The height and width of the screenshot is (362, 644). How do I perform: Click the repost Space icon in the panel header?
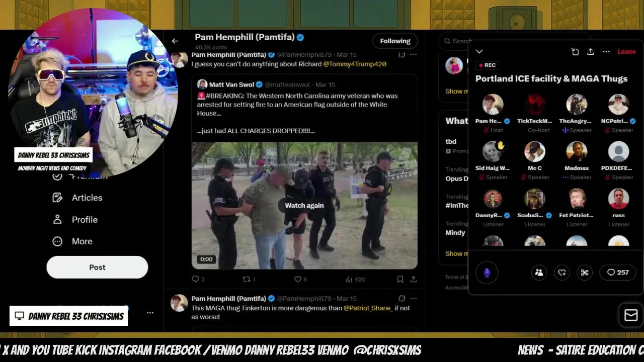pos(575,51)
